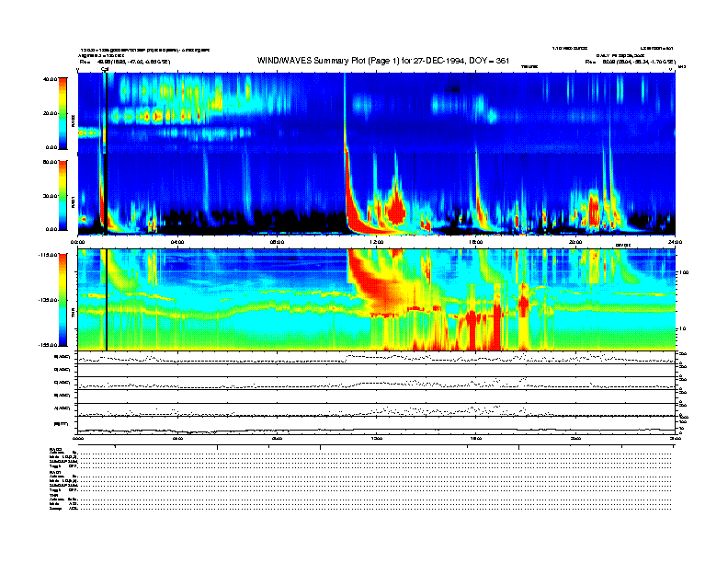728x563 pixels.
Task: Click the 100 tick label right of TNR panel
Action: [x=684, y=272]
